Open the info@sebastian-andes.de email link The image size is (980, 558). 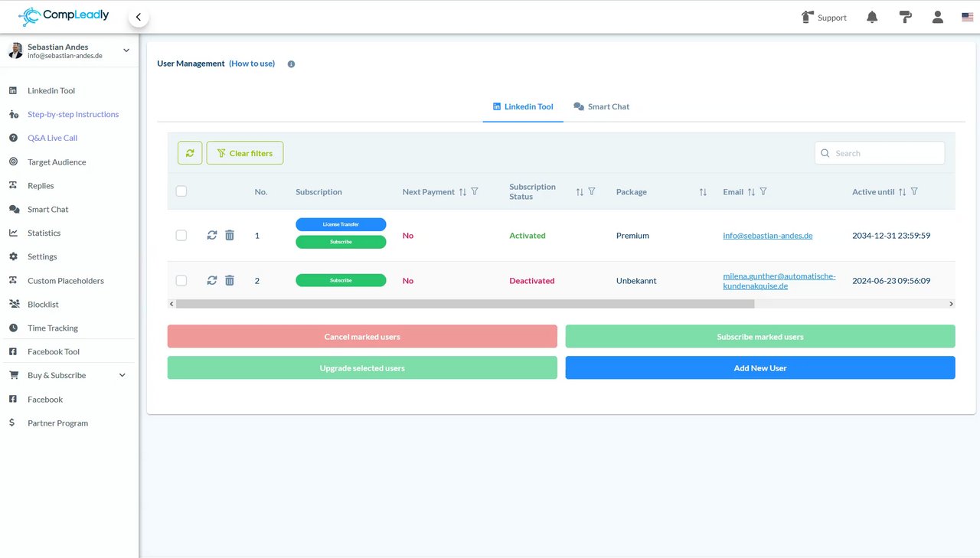[768, 236]
